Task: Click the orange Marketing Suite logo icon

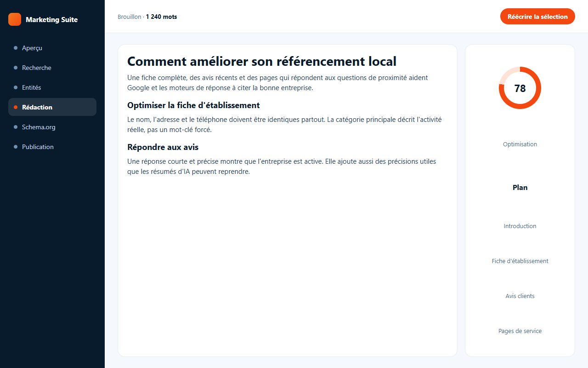Action: (15, 19)
